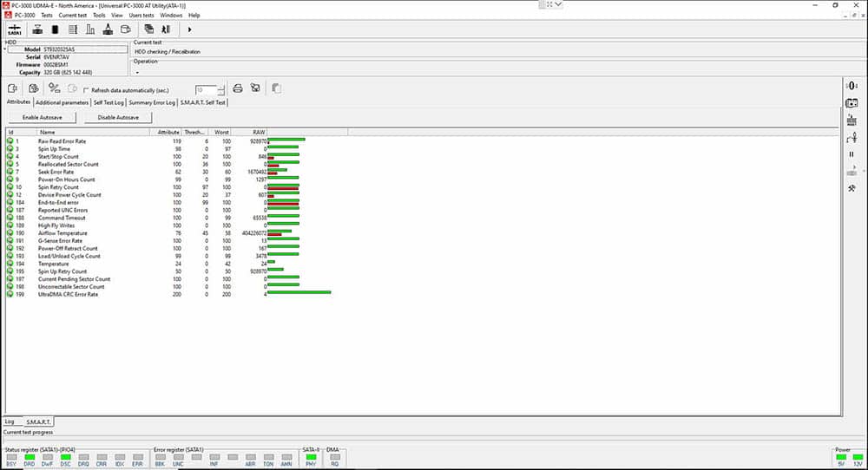Click Enable Autosave button
This screenshot has height=470, width=868.
point(42,117)
